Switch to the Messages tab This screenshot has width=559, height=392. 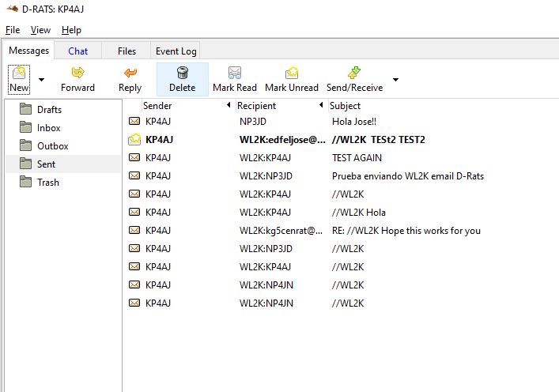(x=29, y=51)
